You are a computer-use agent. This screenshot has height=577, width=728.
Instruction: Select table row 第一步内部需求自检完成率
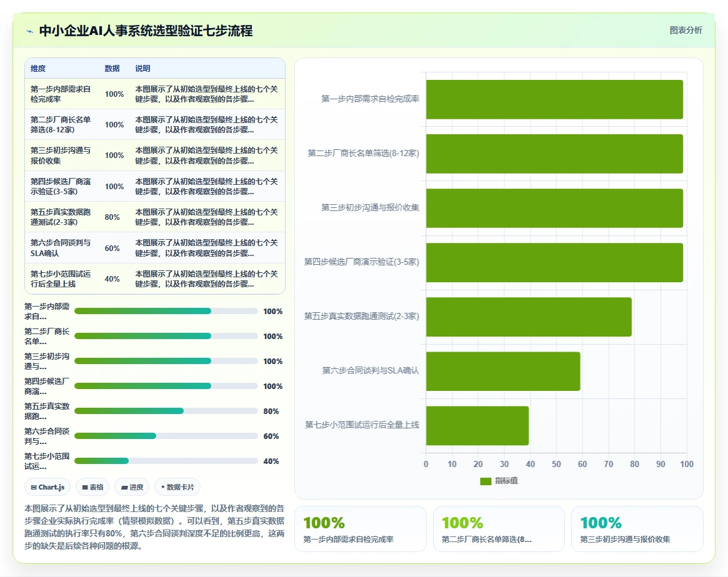pyautogui.click(x=154, y=94)
